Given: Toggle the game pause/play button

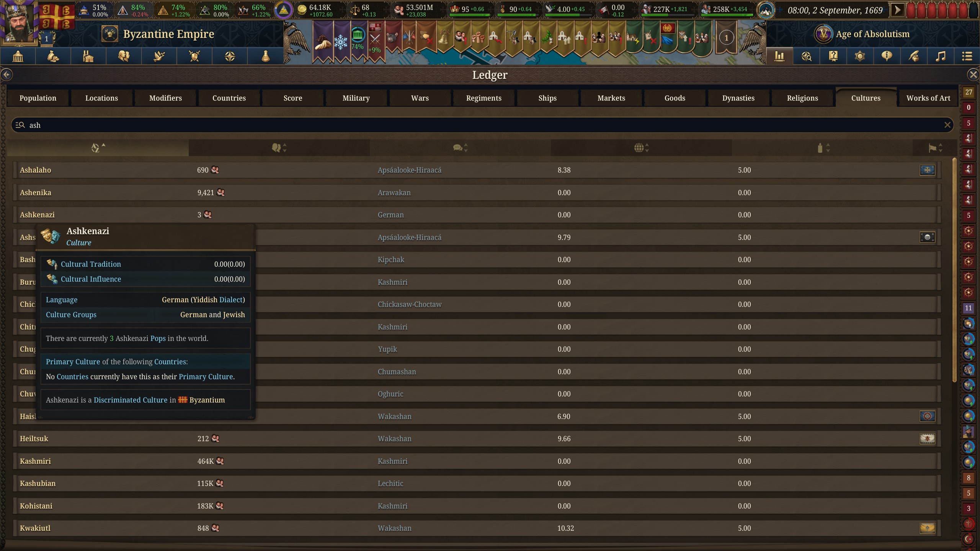Looking at the screenshot, I should coord(897,10).
